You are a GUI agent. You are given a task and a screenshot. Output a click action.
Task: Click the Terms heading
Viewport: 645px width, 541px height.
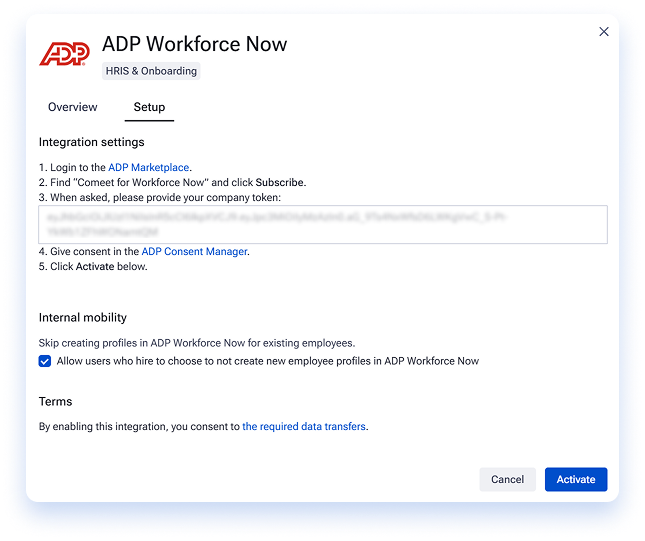click(56, 402)
